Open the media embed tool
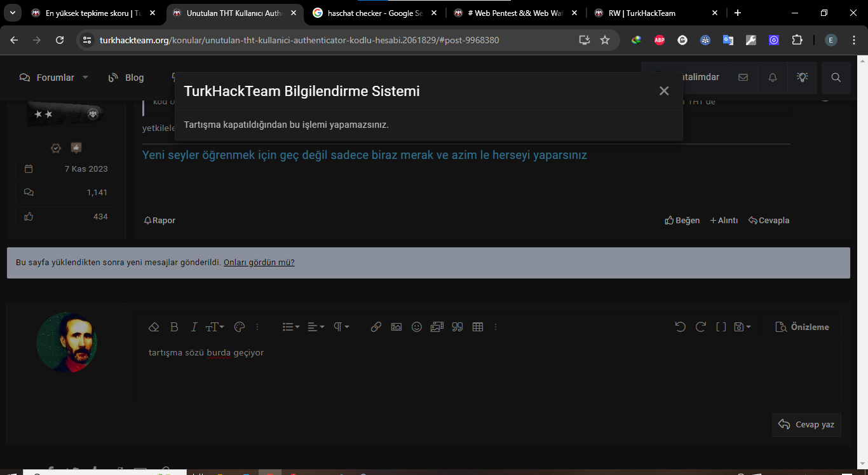 click(x=437, y=327)
